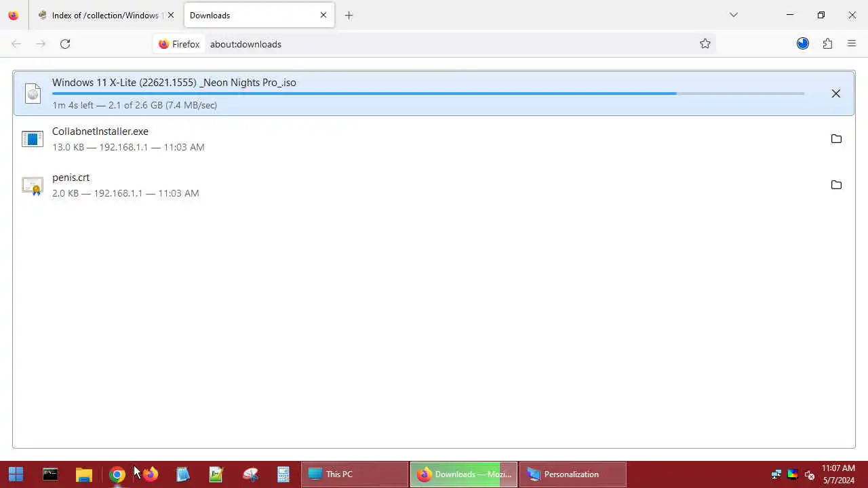Open a new tab with the plus button
Image resolution: width=868 pixels, height=488 pixels.
[349, 15]
